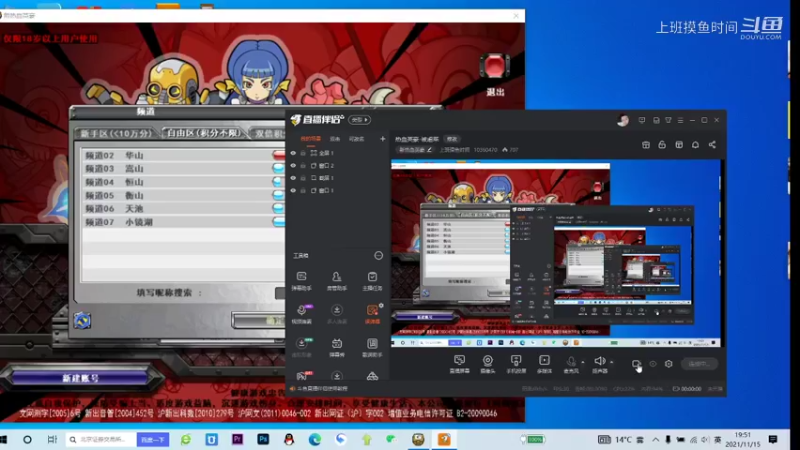This screenshot has height=450, width=800.
Task: Select 频道02 华山 row
Action: (183, 155)
